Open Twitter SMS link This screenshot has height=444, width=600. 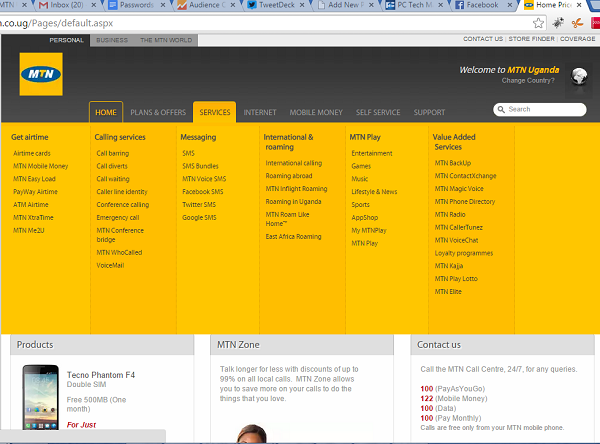pos(199,205)
